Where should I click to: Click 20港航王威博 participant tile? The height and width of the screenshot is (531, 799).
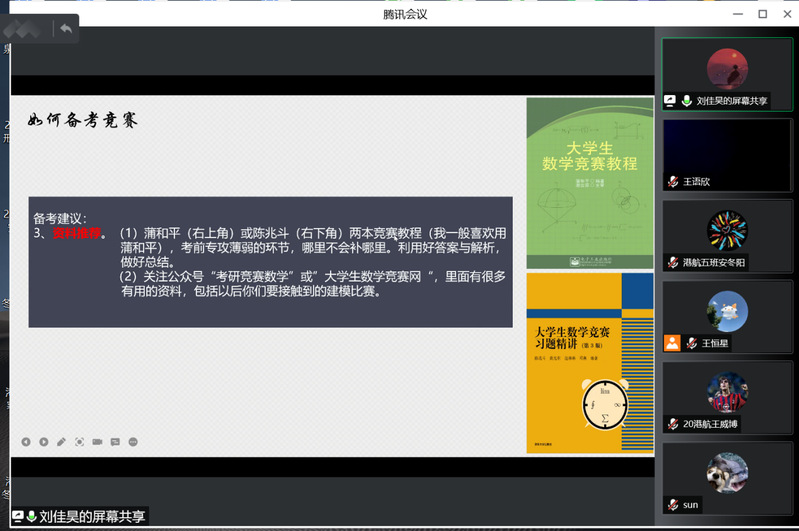pos(727,396)
